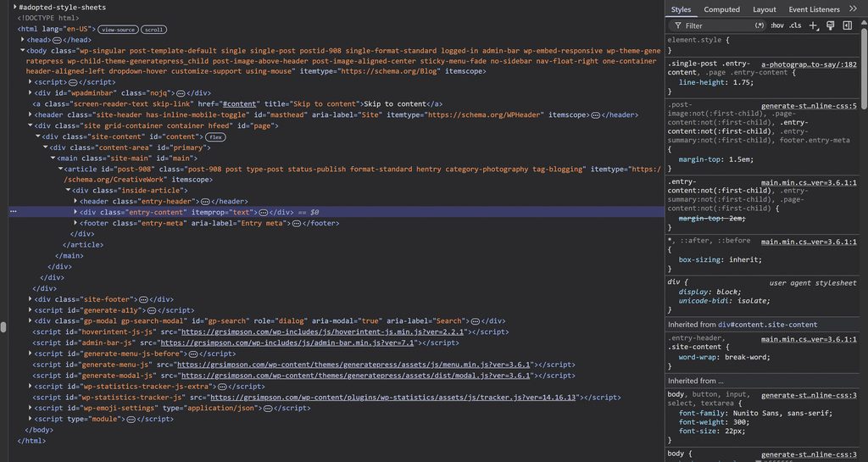Click ellipsis inside wpadminbar div
Screen dimensions: 868x462
[x=181, y=93]
